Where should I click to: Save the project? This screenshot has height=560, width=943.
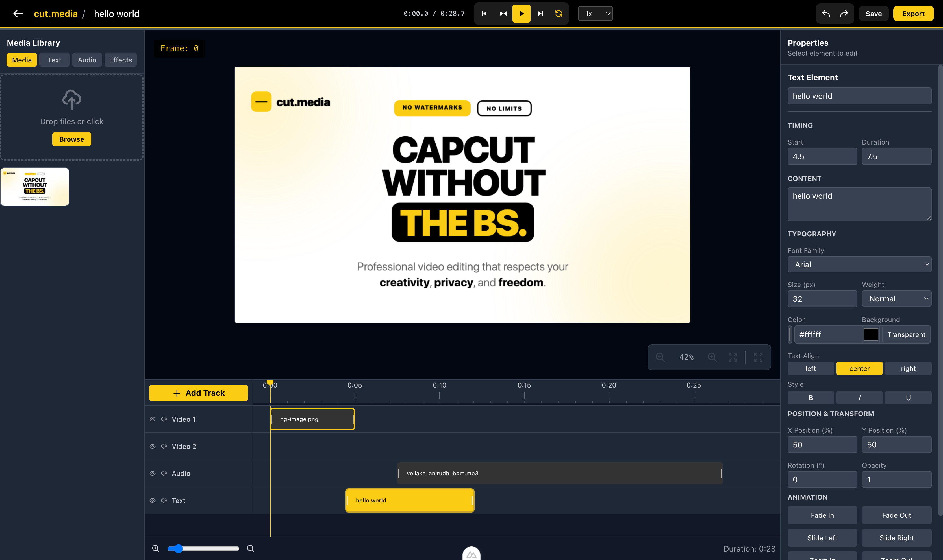click(x=874, y=14)
